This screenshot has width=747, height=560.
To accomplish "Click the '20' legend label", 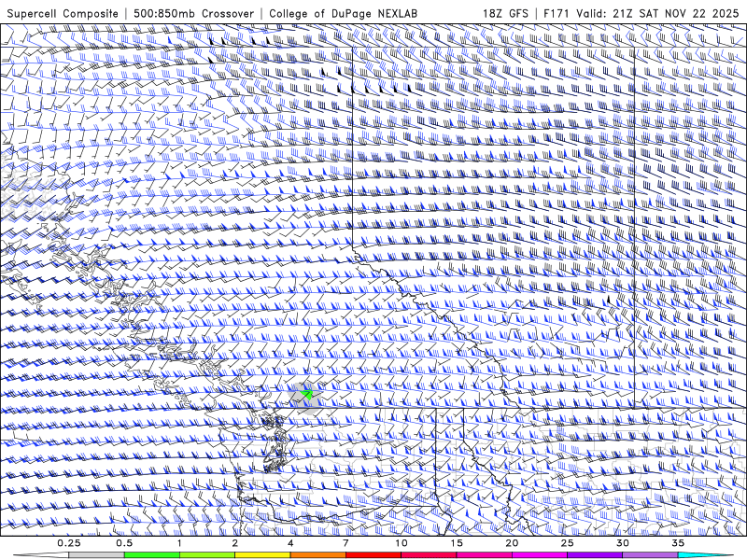I will [x=512, y=543].
